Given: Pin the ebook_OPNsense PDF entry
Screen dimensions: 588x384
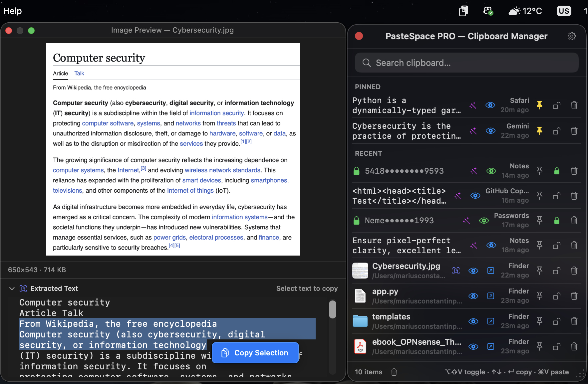Looking at the screenshot, I should point(539,346).
